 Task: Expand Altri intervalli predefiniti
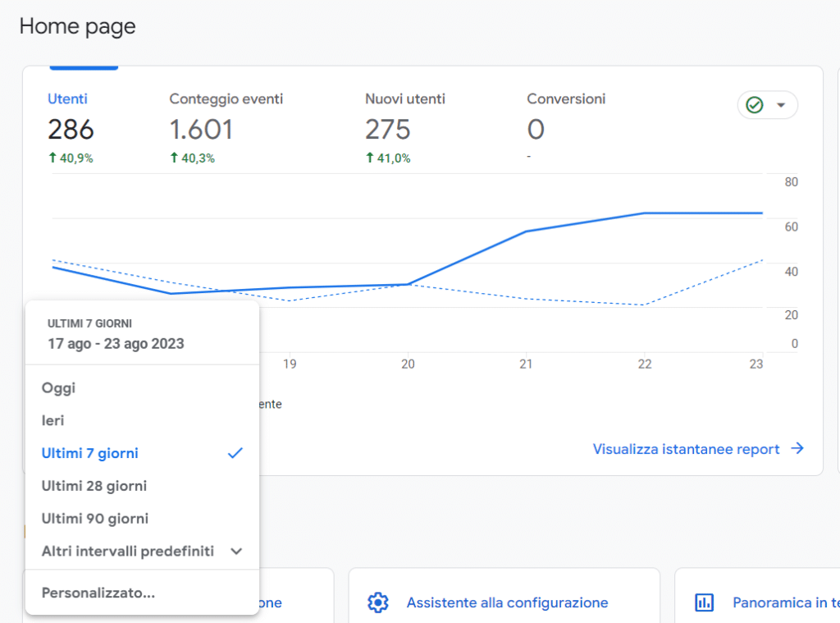(x=142, y=551)
